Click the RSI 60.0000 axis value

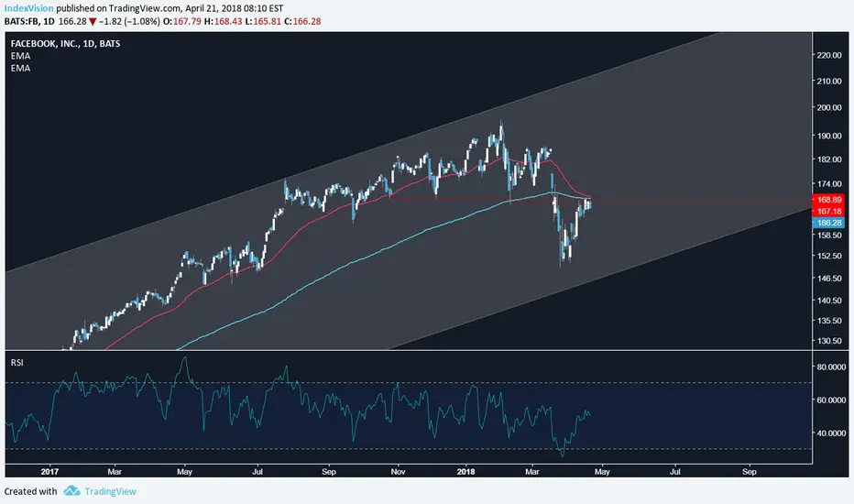point(832,400)
